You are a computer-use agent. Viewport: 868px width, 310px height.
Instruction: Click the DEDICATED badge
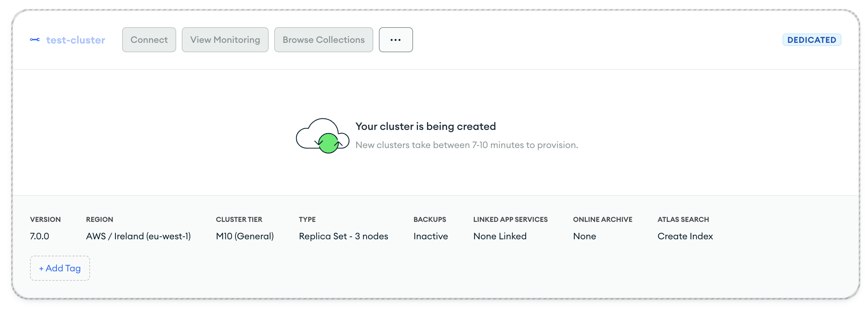(811, 40)
